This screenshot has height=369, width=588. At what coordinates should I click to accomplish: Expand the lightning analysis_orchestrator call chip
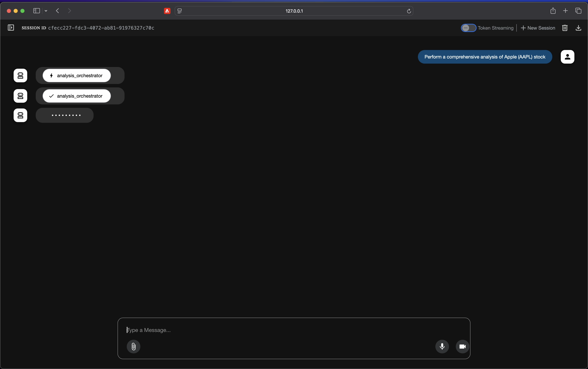tap(77, 76)
